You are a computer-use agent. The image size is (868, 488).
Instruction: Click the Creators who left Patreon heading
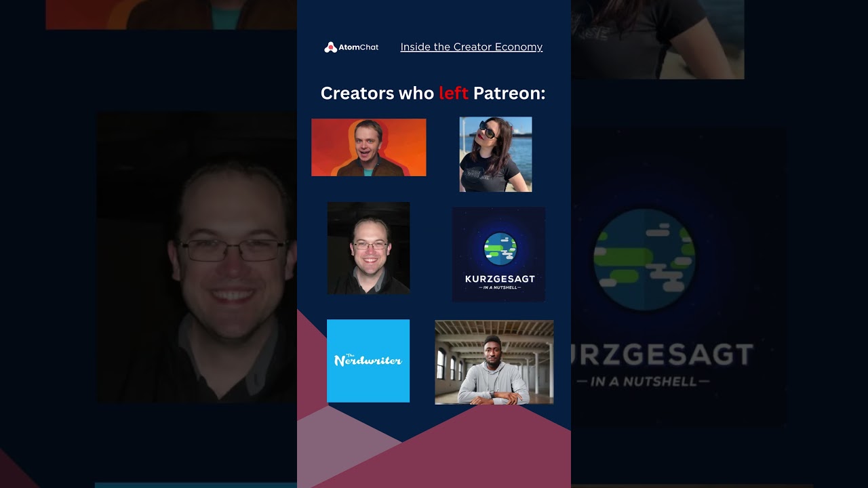click(433, 93)
